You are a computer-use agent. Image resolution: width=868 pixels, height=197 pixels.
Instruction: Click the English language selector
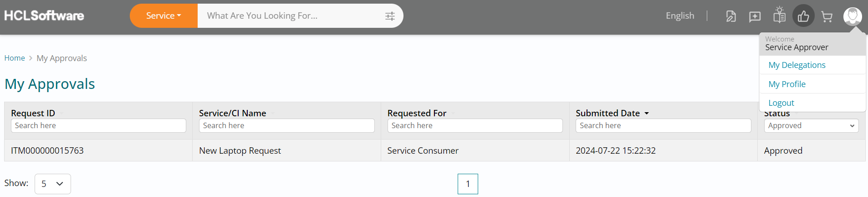(x=680, y=16)
